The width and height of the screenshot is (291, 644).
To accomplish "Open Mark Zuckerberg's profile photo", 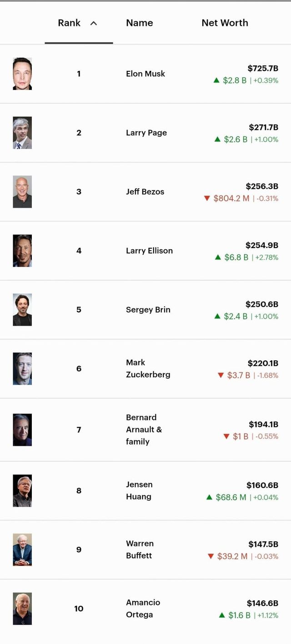I will [22, 369].
